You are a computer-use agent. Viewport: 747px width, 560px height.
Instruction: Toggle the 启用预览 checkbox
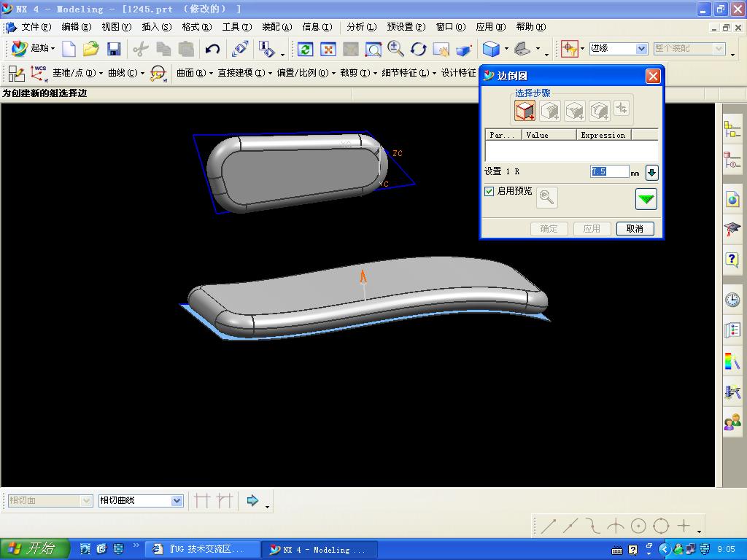click(489, 192)
